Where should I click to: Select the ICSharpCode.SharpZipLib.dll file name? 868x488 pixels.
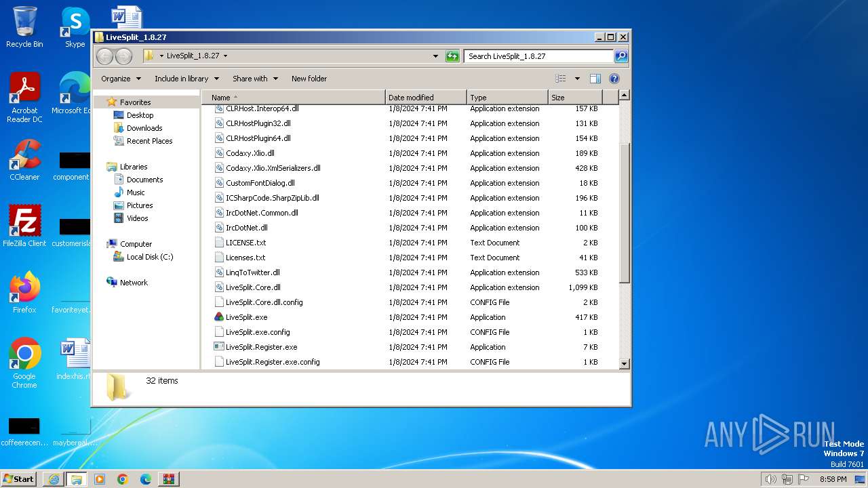[x=273, y=198]
